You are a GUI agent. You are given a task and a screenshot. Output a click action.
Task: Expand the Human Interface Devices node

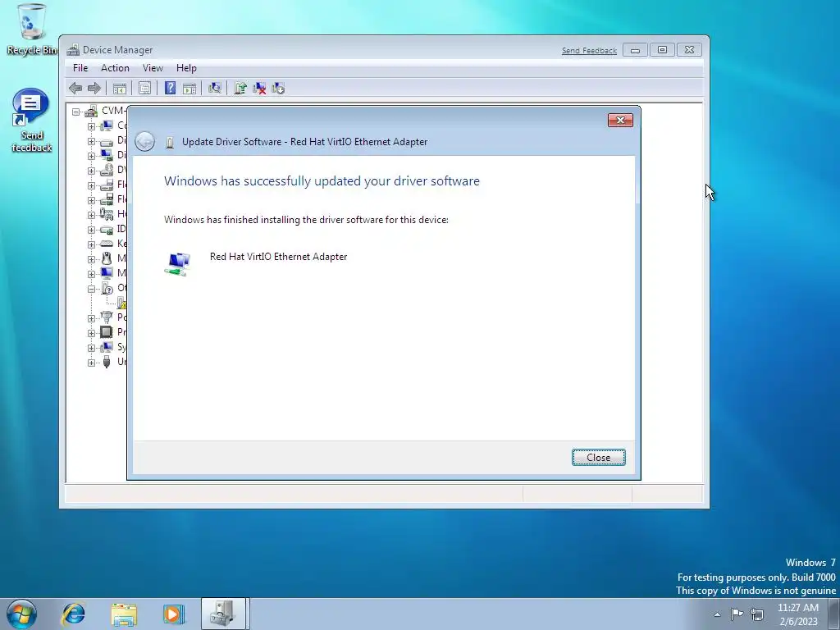(91, 215)
